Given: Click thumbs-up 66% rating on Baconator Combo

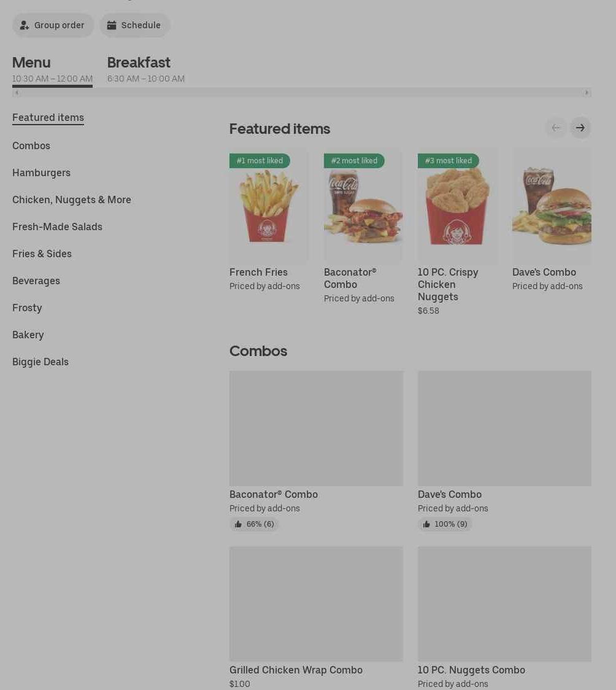Looking at the screenshot, I should 254,524.
